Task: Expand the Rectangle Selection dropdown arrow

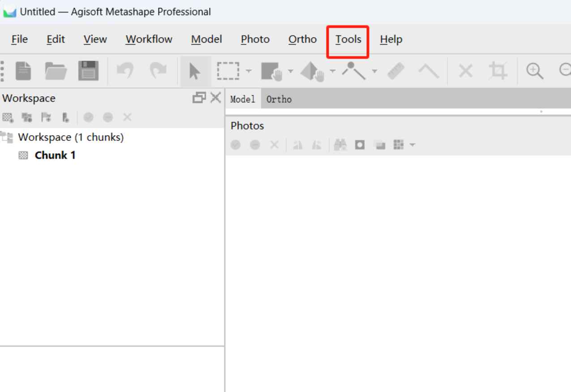Action: 249,71
